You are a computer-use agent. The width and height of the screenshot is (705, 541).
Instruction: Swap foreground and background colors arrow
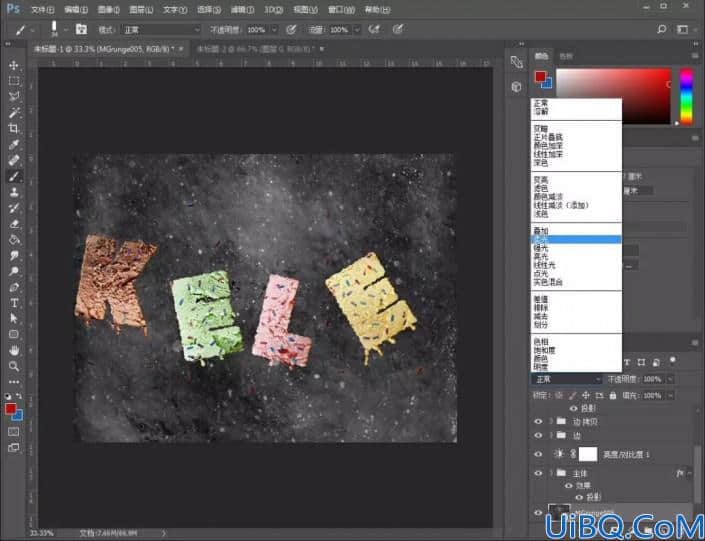19,396
